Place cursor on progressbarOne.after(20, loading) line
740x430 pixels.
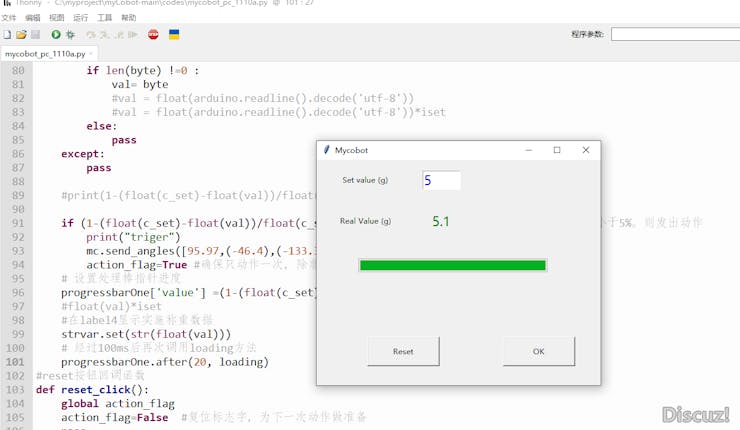pyautogui.click(x=165, y=362)
